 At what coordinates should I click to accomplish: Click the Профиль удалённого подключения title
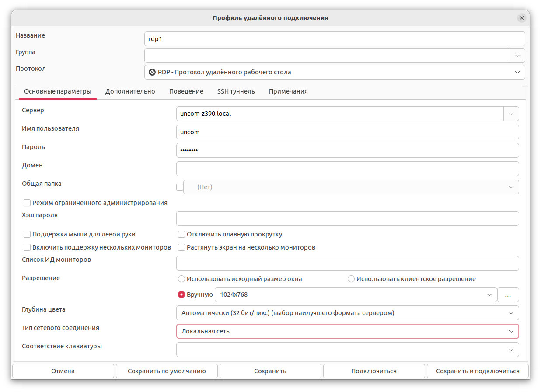[270, 18]
